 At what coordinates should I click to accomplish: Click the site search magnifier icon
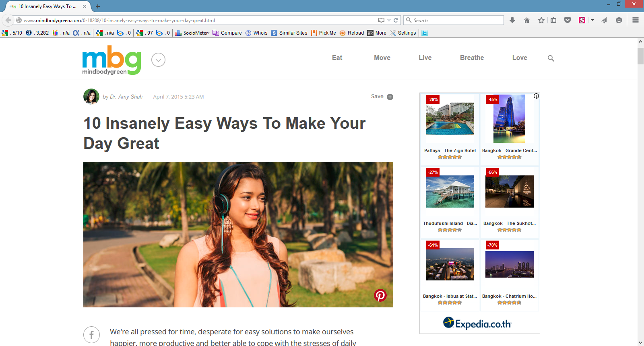[x=551, y=58]
